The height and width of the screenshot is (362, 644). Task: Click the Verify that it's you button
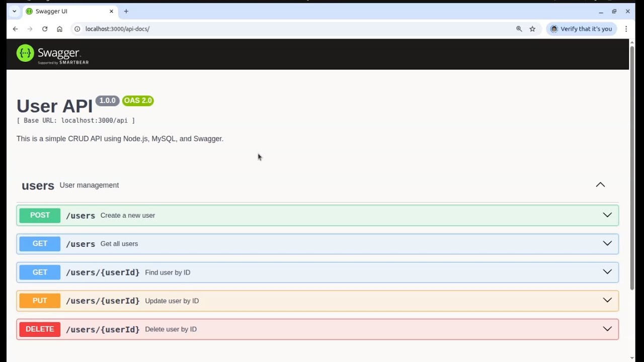582,29
